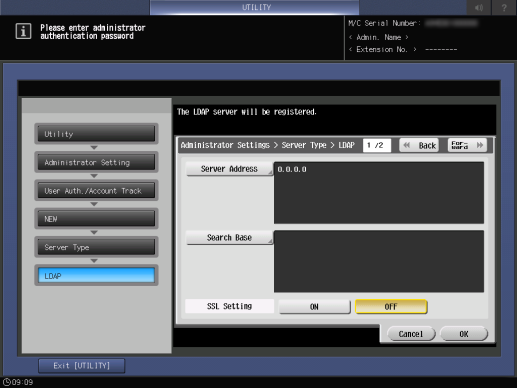The width and height of the screenshot is (517, 388).
Task: Click the Administrator Settings breadcrumb text
Action: coord(225,145)
